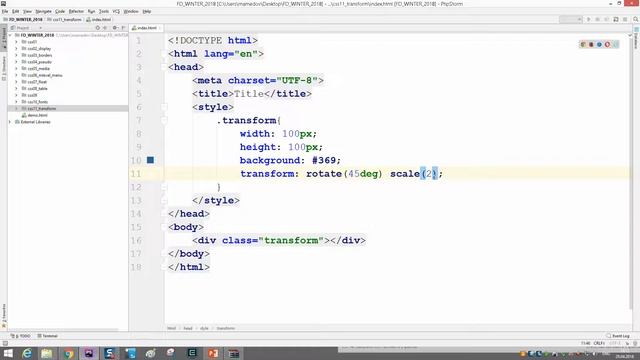This screenshot has width=640, height=360.
Task: Expand the css08_table folder
Action: 16,88
